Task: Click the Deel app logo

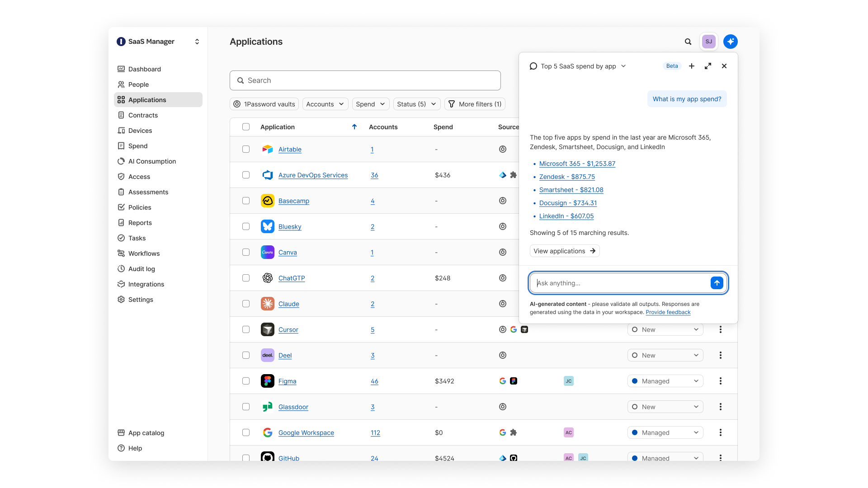Action: (x=268, y=355)
